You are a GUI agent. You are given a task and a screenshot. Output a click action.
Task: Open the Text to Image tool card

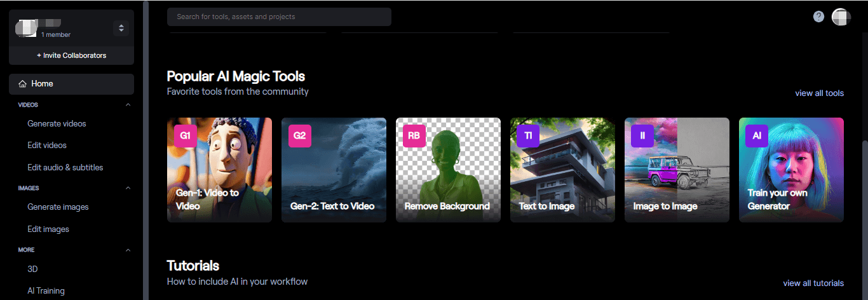[x=562, y=170]
